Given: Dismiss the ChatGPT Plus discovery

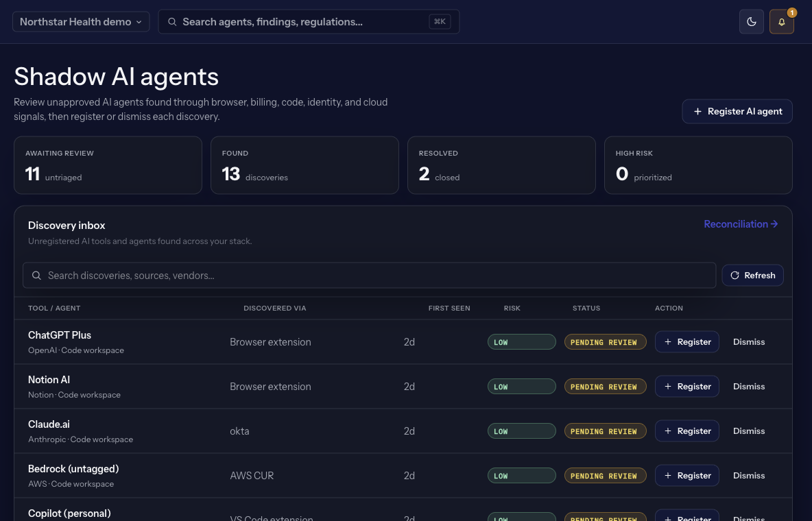Looking at the screenshot, I should [x=749, y=342].
